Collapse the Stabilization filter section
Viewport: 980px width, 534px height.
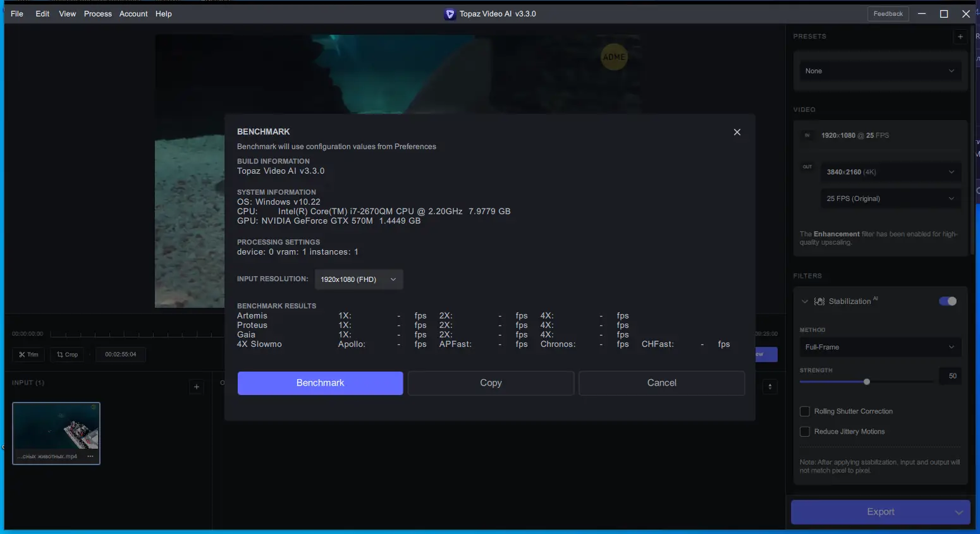click(805, 301)
